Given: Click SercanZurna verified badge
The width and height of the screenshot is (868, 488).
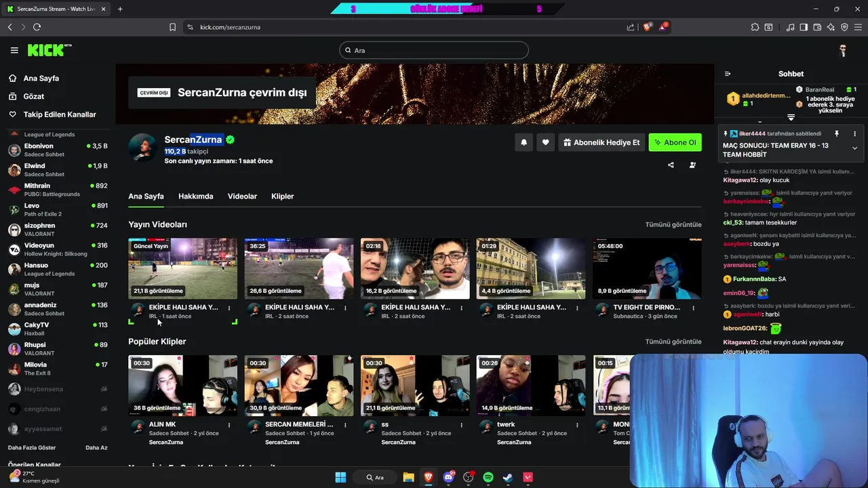Looking at the screenshot, I should (x=230, y=140).
